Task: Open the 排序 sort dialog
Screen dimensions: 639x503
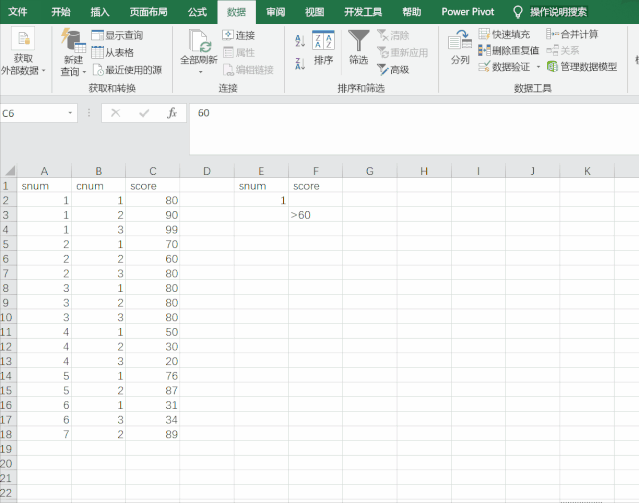Action: click(x=323, y=48)
